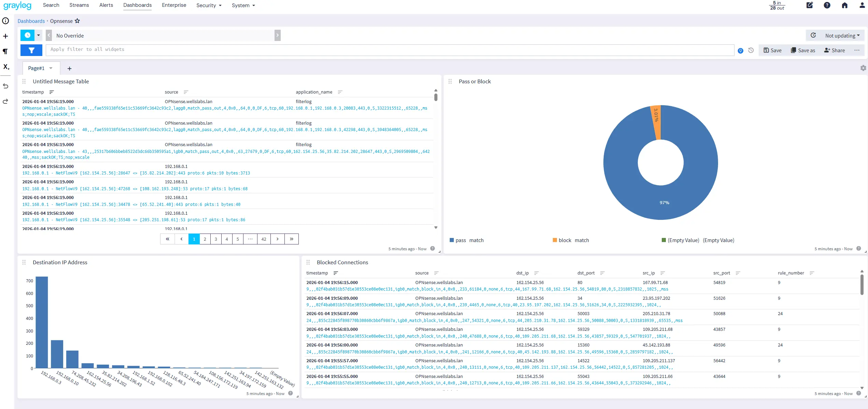Image resolution: width=868 pixels, height=409 pixels.
Task: Sort message table by application_name icon
Action: [x=340, y=92]
